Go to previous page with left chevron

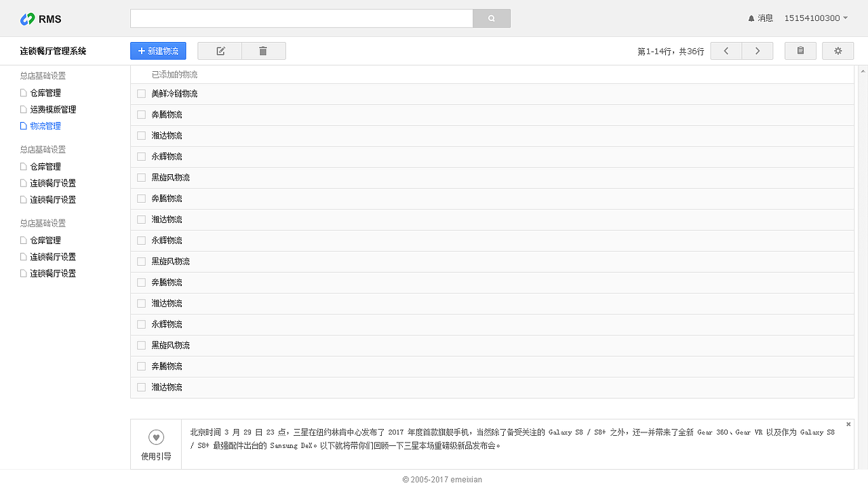(x=726, y=51)
